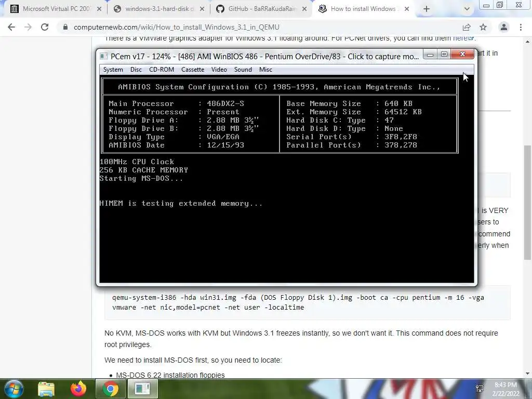This screenshot has width=532, height=399.
Task: Open the Video menu in PCem
Action: (219, 70)
